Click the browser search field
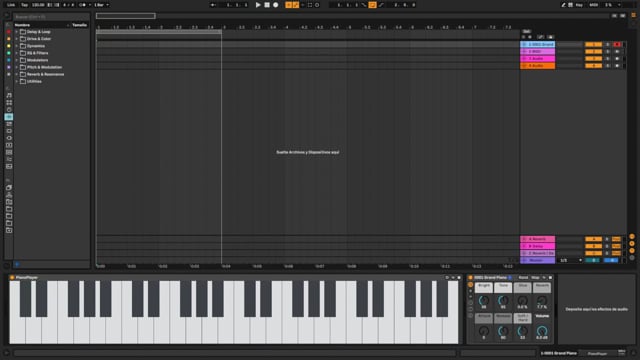 click(x=51, y=17)
